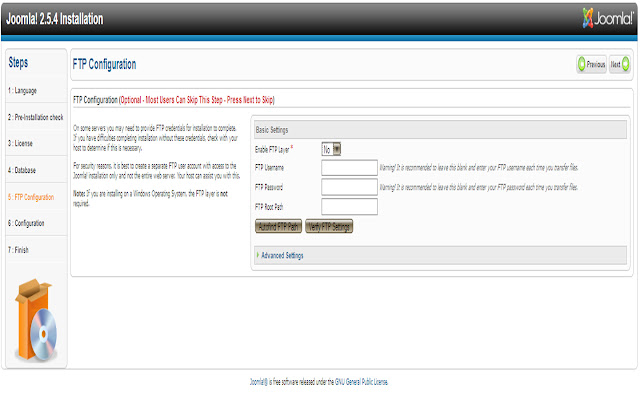Select step 1: Language
Viewport: 640px width, 400px height.
[x=22, y=91]
